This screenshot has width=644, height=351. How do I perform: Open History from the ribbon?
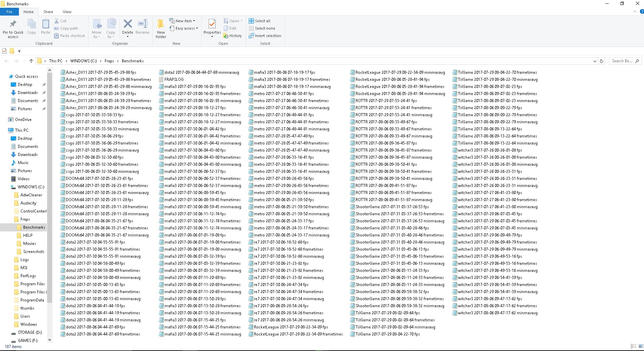pyautogui.click(x=232, y=36)
